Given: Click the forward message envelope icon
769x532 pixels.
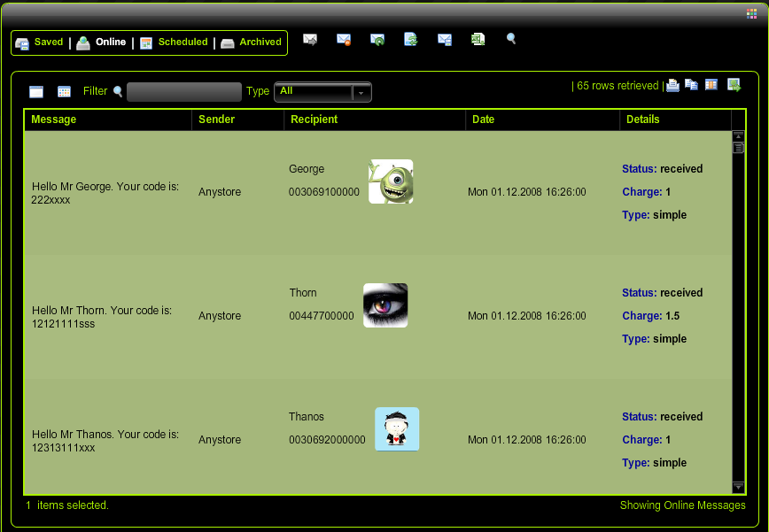Looking at the screenshot, I should [x=310, y=39].
